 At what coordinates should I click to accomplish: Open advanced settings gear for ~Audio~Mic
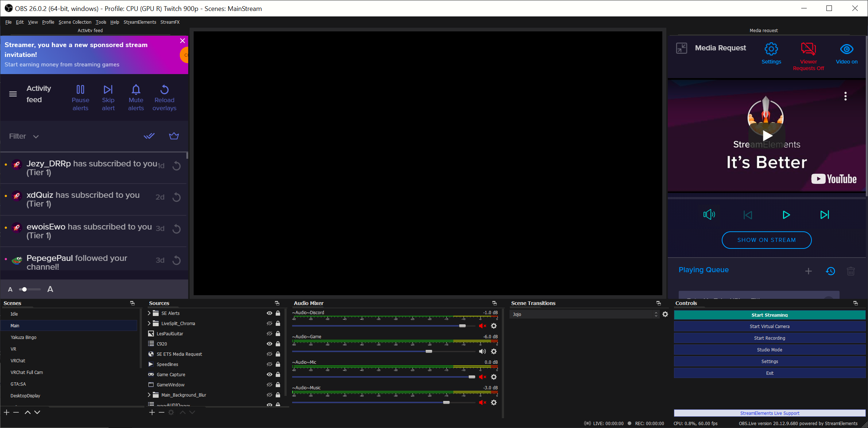click(494, 377)
